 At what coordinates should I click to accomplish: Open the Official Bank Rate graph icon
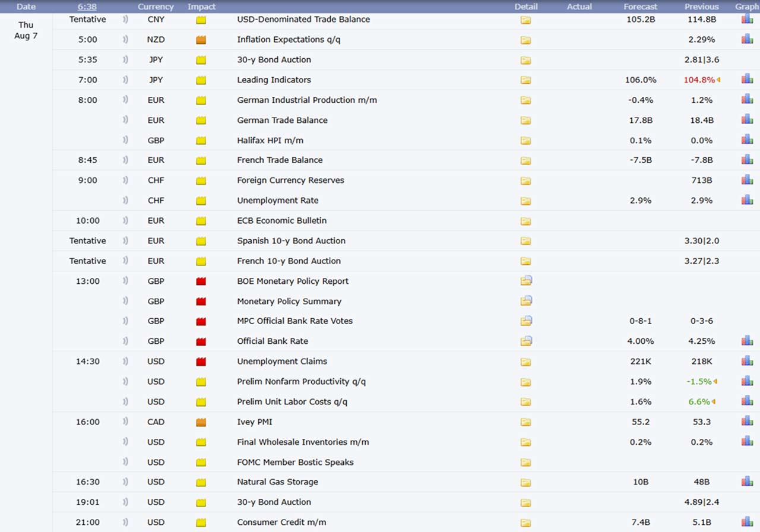[x=747, y=340]
